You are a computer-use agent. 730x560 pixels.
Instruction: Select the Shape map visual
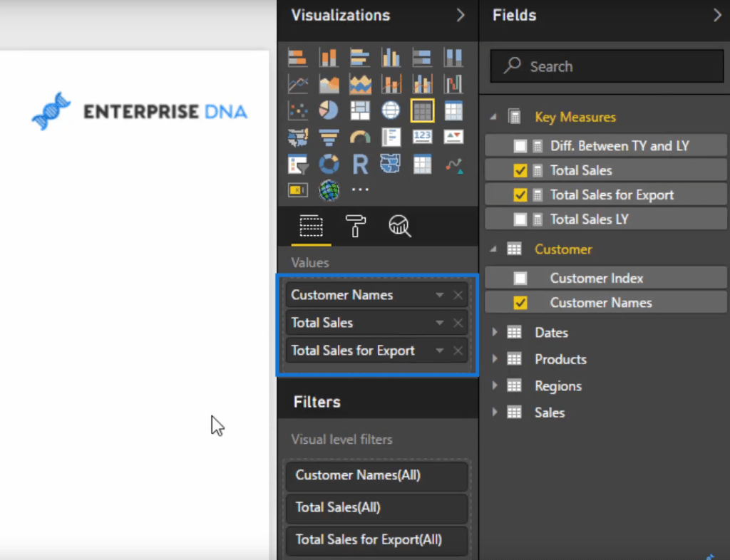pyautogui.click(x=391, y=164)
